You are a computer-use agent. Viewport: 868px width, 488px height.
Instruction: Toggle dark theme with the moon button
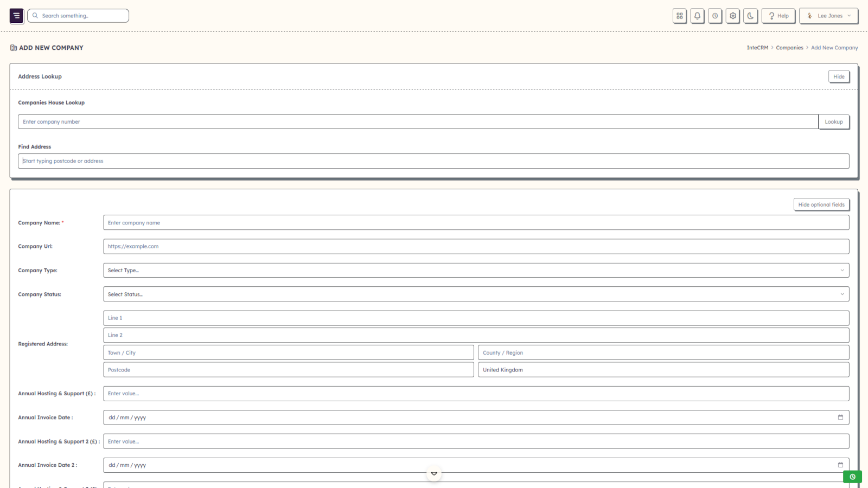750,16
